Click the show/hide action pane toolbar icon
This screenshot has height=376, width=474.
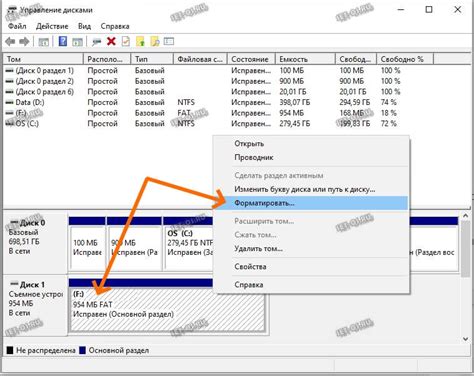[x=77, y=42]
